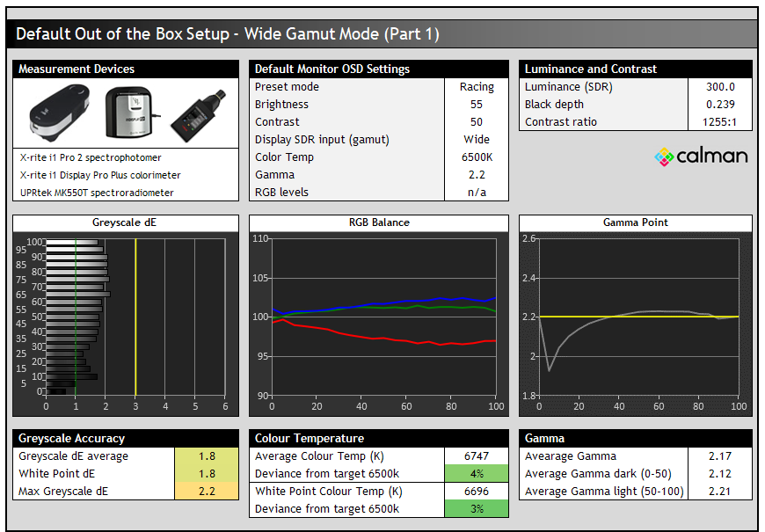The height and width of the screenshot is (532, 765).
Task: Select the Average Colour Temp 6747 value
Action: pos(477,456)
